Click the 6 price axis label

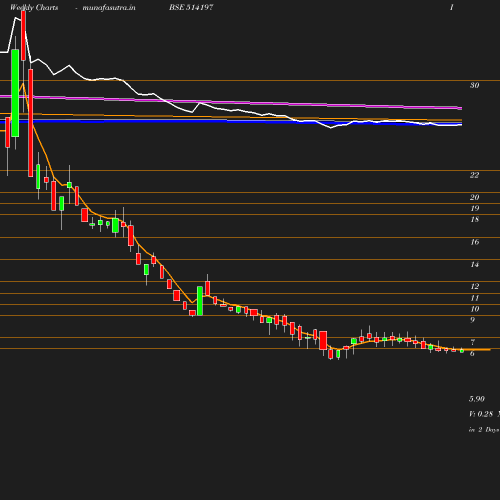click(x=472, y=353)
